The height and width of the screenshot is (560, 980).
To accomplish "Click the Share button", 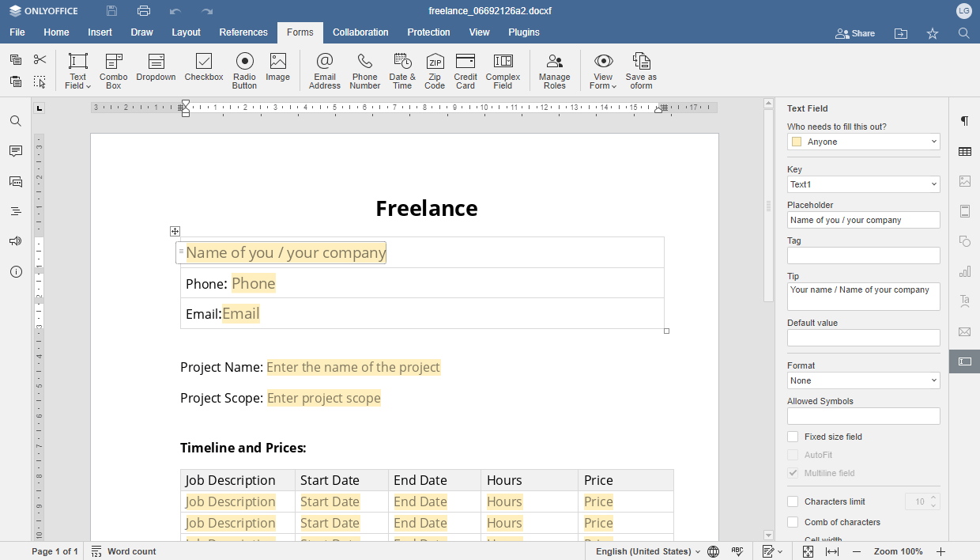I will pyautogui.click(x=855, y=33).
